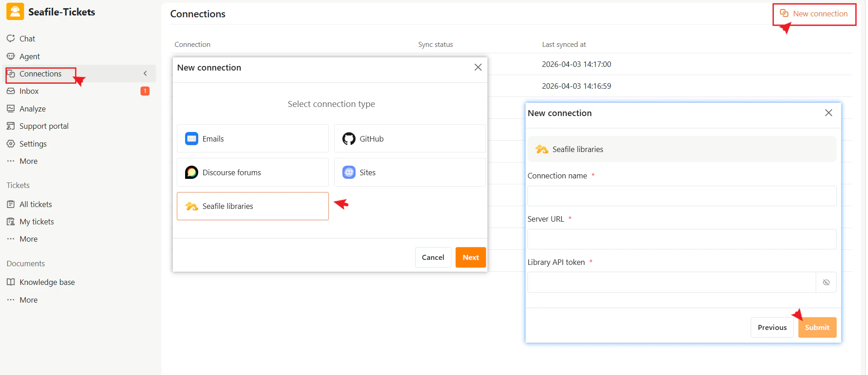Choose Sites connection type
Screen dimensions: 868x375
click(x=410, y=172)
